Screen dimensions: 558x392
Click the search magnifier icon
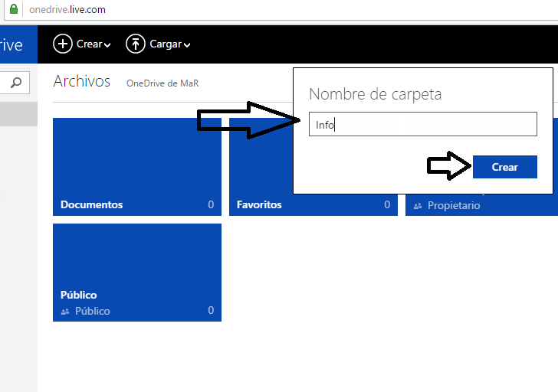(x=16, y=83)
